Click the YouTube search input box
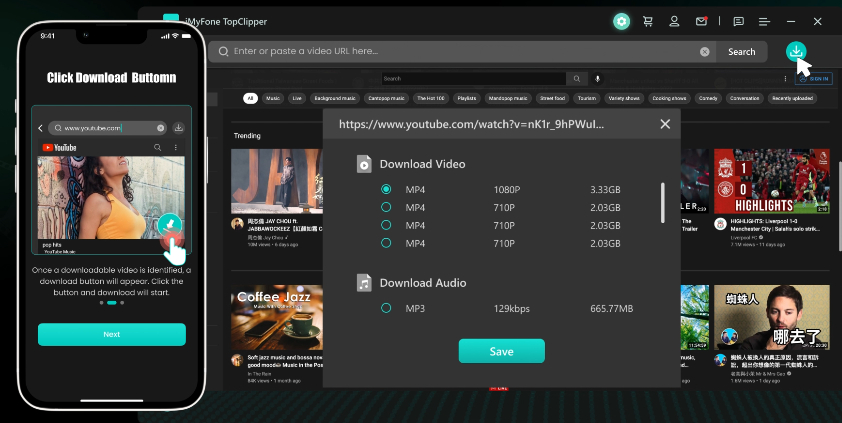Viewport: 842px width, 423px height. coord(474,79)
